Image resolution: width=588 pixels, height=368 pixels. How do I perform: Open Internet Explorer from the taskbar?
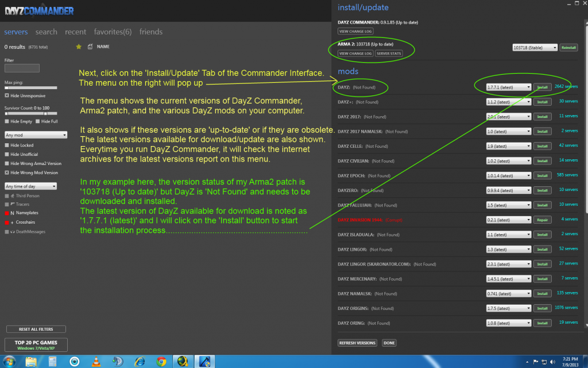pyautogui.click(x=140, y=361)
